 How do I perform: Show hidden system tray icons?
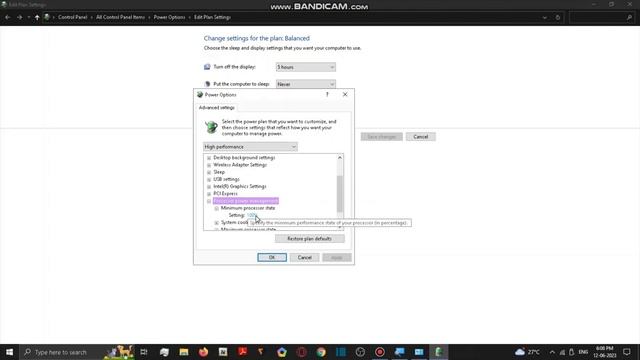click(x=552, y=352)
